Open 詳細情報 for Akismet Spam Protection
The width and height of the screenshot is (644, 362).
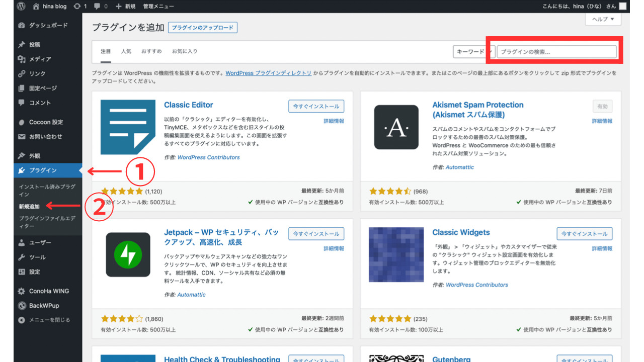tap(602, 121)
